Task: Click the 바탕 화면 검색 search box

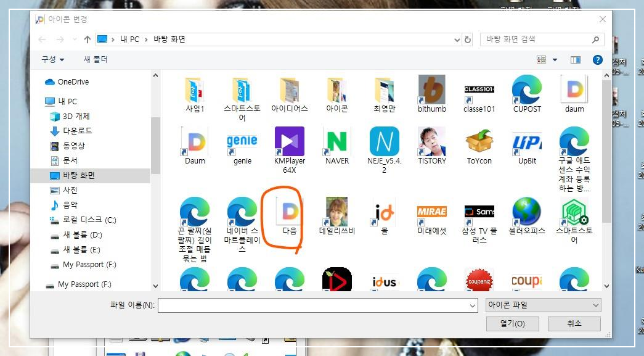Action: tap(542, 39)
